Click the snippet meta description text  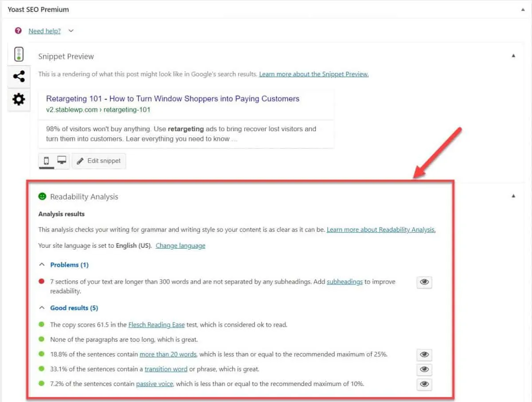click(181, 134)
